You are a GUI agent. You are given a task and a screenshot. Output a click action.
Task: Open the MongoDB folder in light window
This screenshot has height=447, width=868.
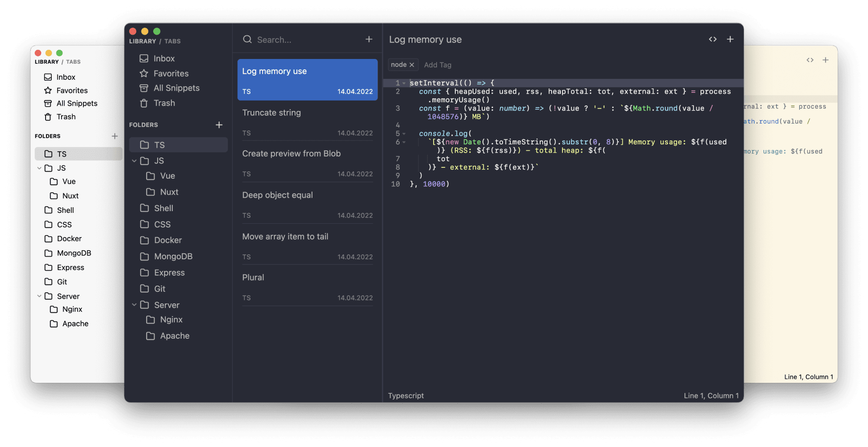click(x=68, y=253)
